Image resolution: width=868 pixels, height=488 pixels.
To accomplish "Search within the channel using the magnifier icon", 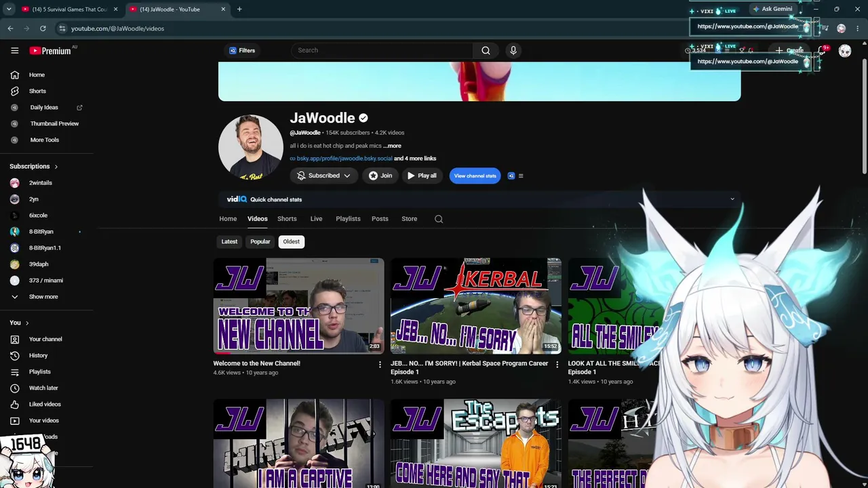I will 439,219.
